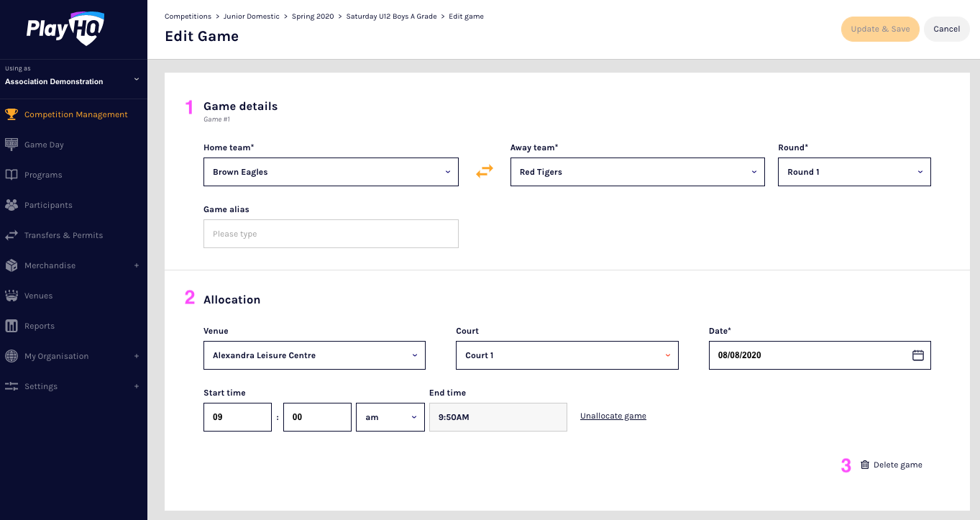Click the Participants people icon
The width and height of the screenshot is (980, 520).
[11, 205]
